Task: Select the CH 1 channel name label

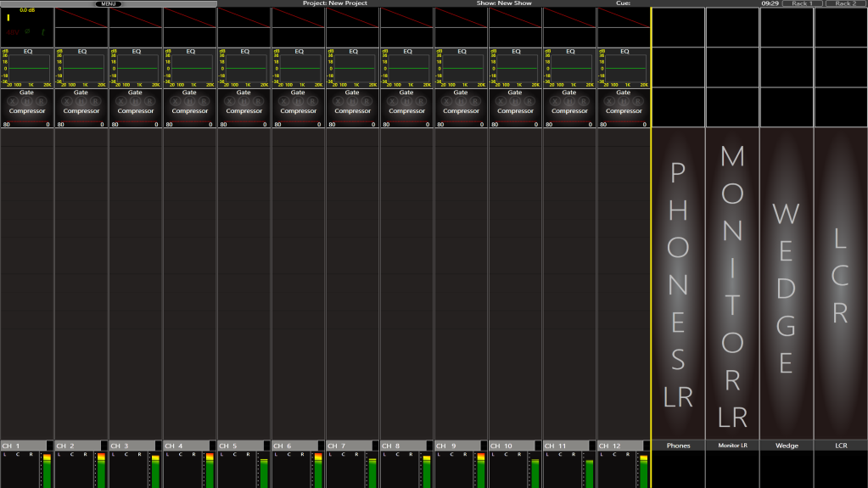Action: click(23, 446)
